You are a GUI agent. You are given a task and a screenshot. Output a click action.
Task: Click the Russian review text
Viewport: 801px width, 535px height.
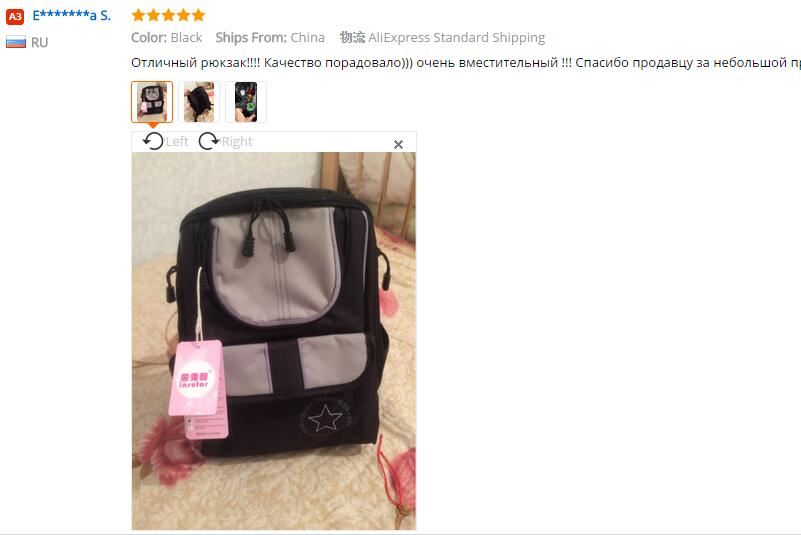click(x=466, y=63)
